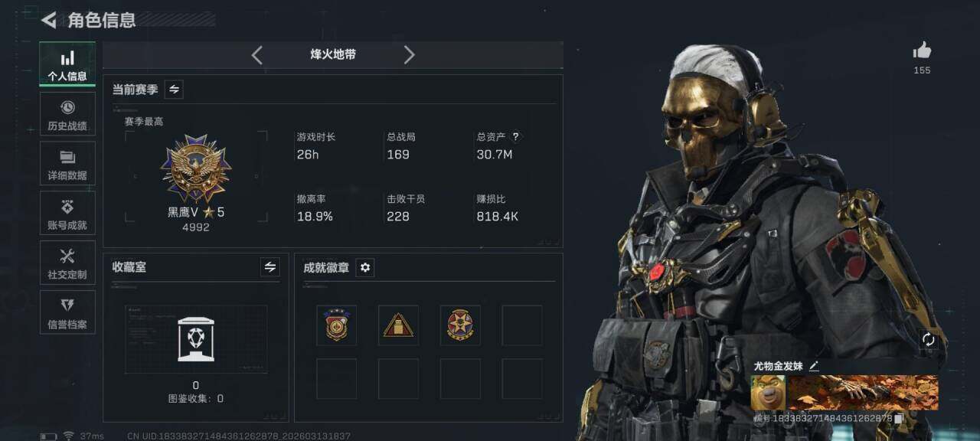Open the 信誉档案 tab
980x441 pixels.
67,312
